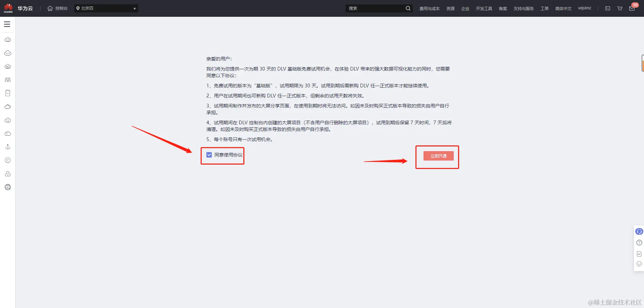Open the feedback note edit icon
This screenshot has height=308, width=644.
pos(639,254)
